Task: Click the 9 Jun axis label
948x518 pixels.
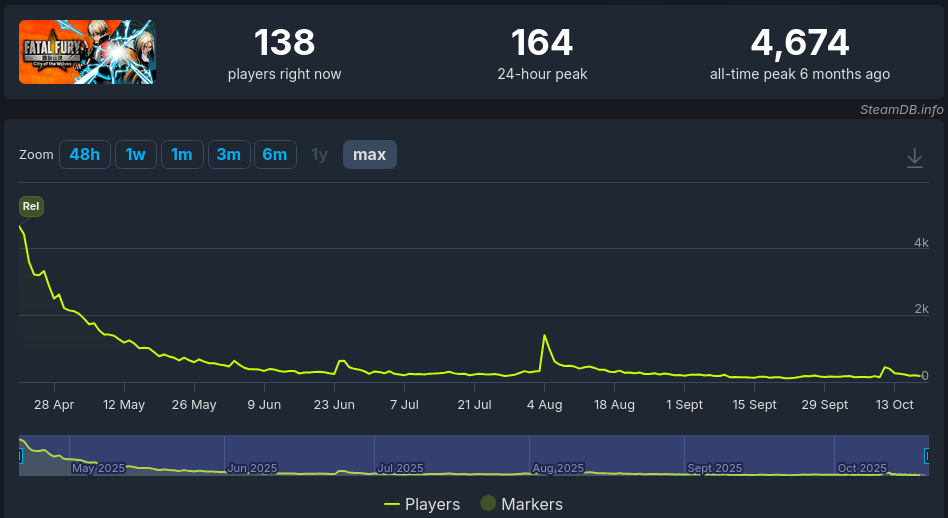Action: pos(264,405)
